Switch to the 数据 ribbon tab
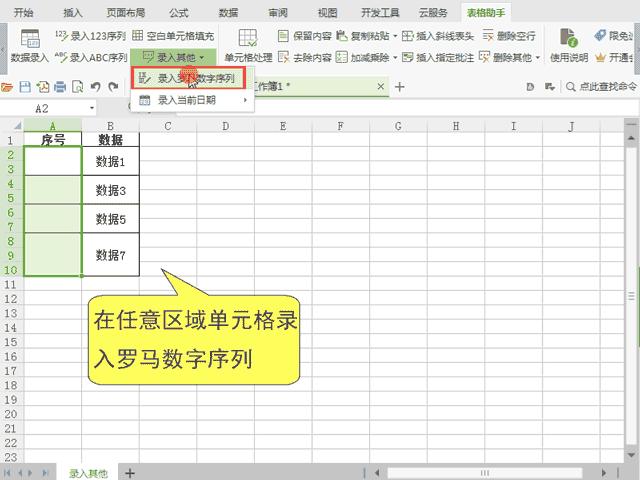 click(x=228, y=13)
